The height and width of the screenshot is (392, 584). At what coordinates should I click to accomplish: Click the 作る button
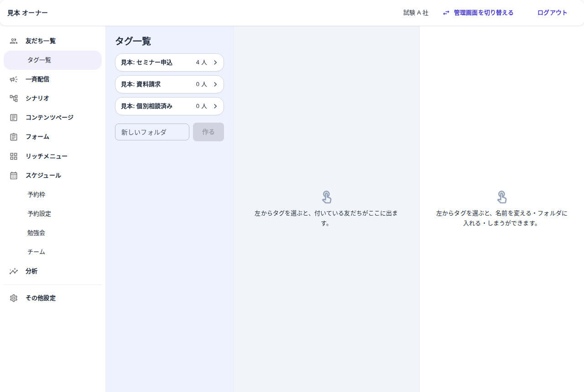(x=209, y=132)
